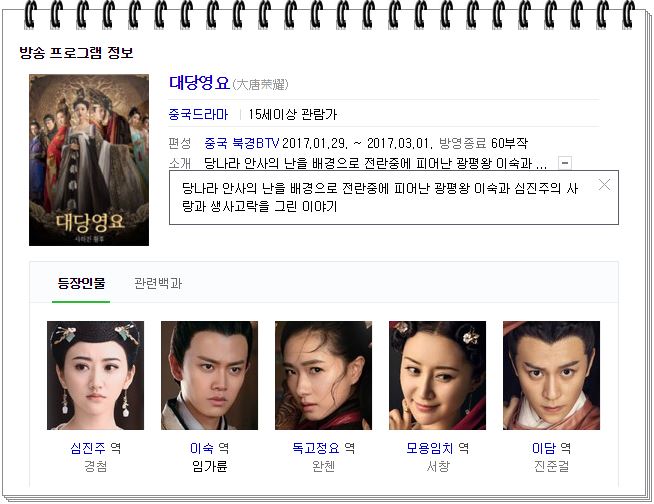
Task: Close the synopsis popup with X
Action: coord(604,184)
